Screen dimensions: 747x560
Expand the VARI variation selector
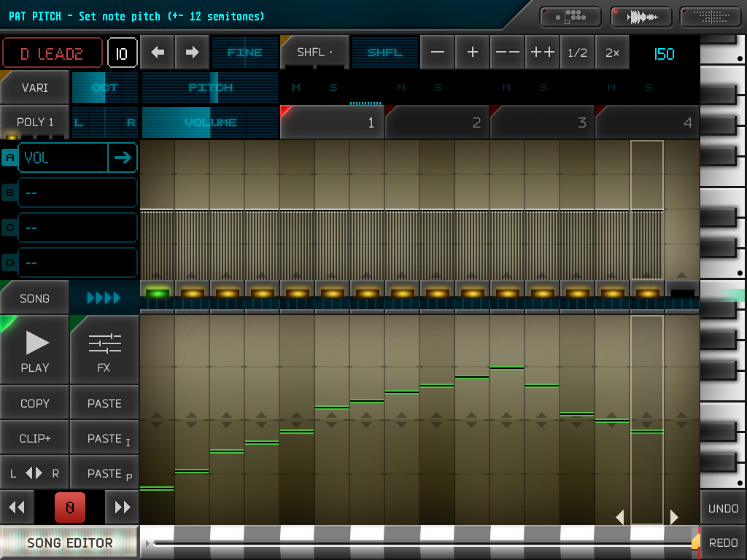pyautogui.click(x=35, y=87)
